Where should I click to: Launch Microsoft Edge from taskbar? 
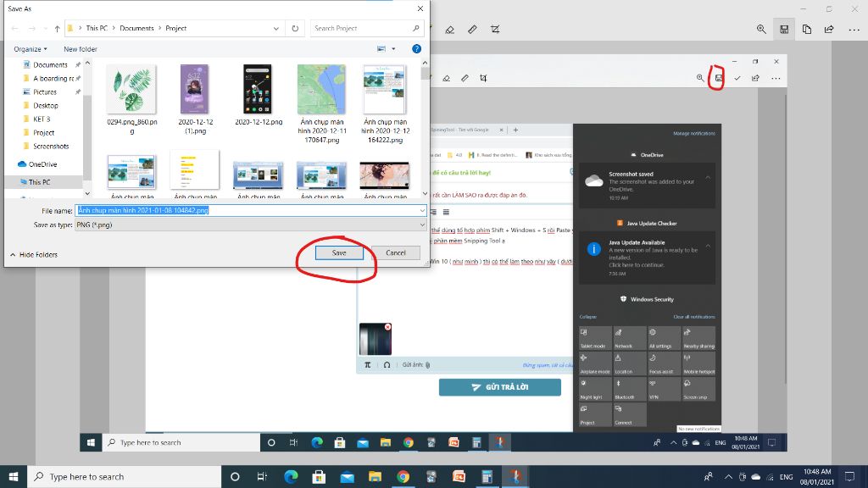(292, 476)
